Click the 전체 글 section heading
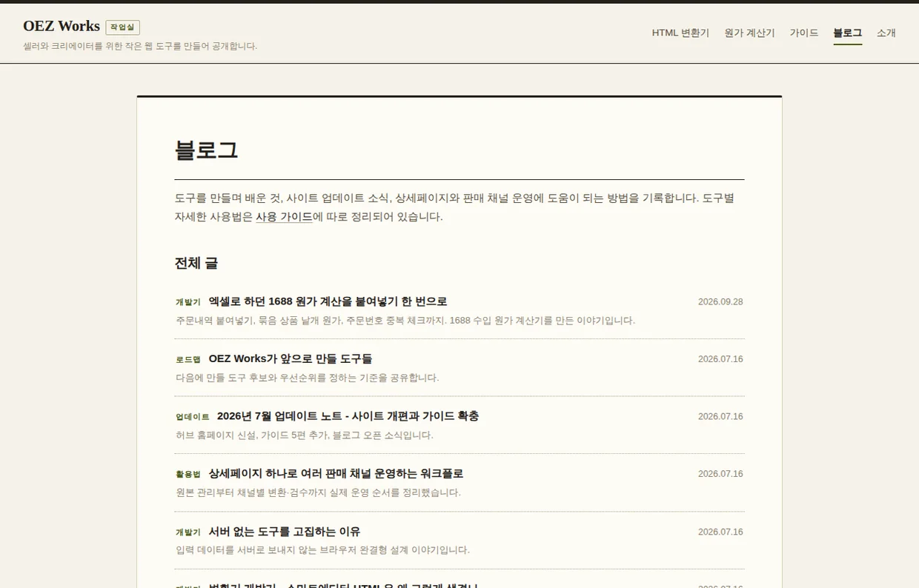 point(196,263)
